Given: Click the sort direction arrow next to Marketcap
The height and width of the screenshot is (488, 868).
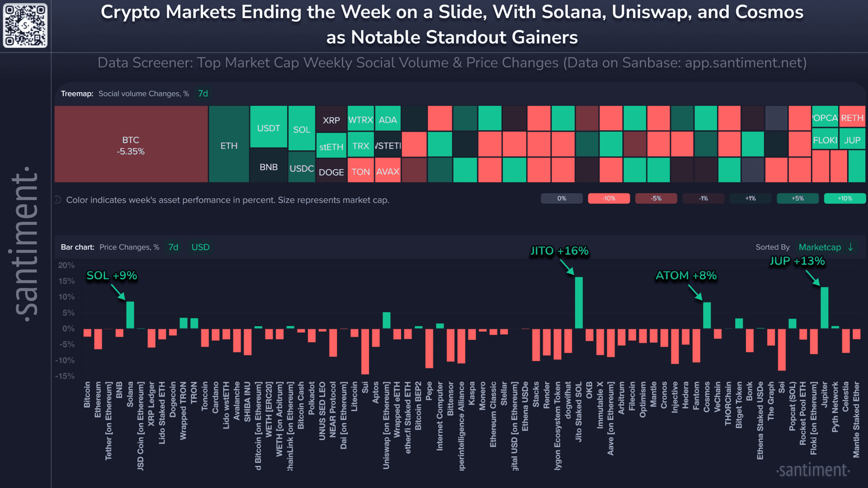Looking at the screenshot, I should (x=850, y=247).
